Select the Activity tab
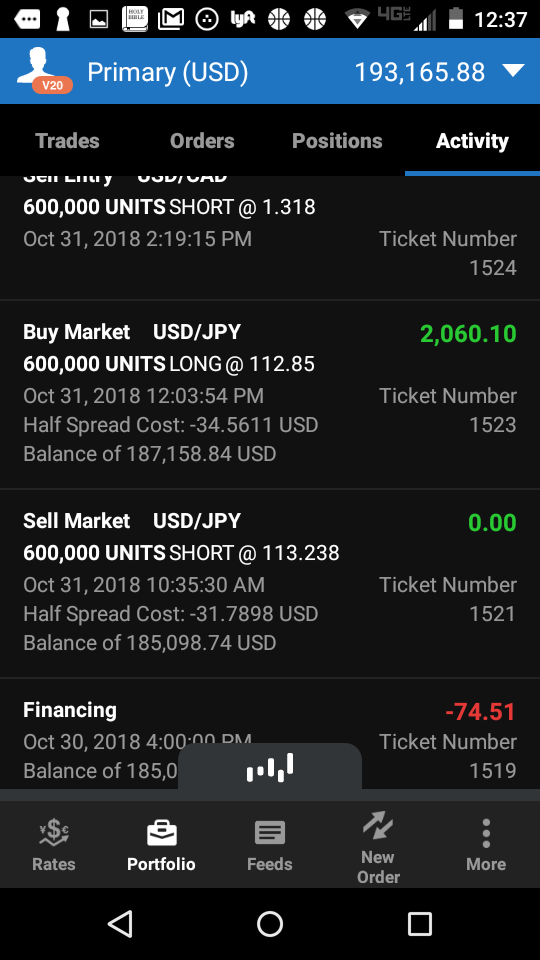This screenshot has width=540, height=960. [472, 141]
